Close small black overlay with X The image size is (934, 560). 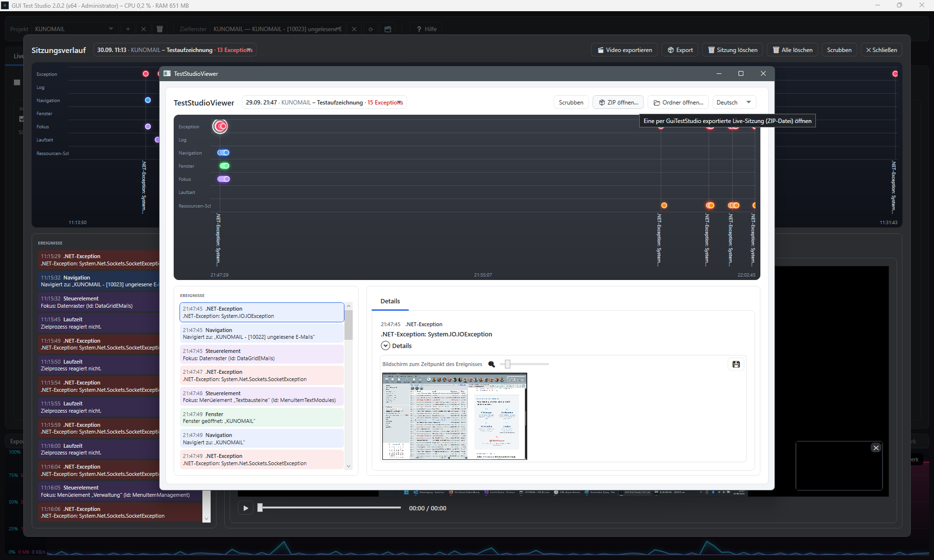(x=876, y=448)
